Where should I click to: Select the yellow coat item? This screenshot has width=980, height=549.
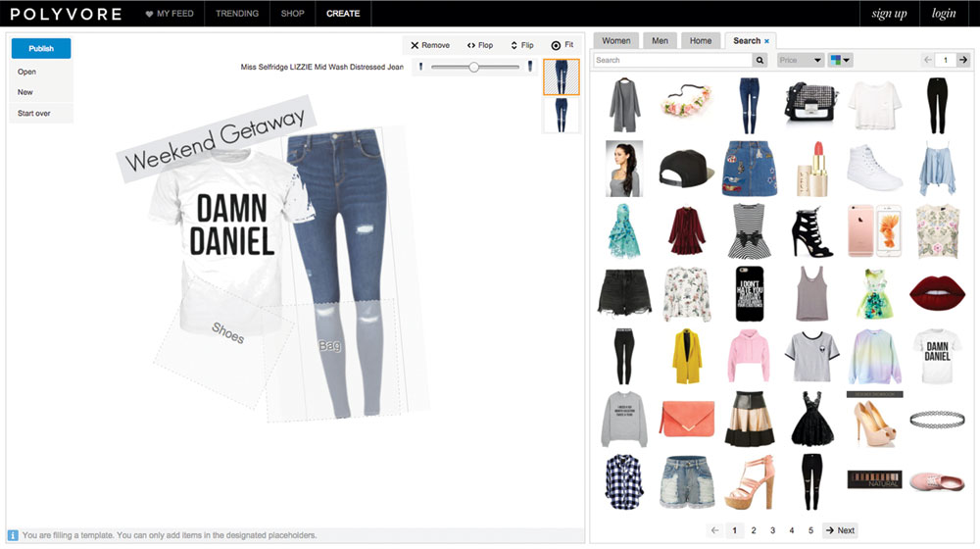click(687, 356)
